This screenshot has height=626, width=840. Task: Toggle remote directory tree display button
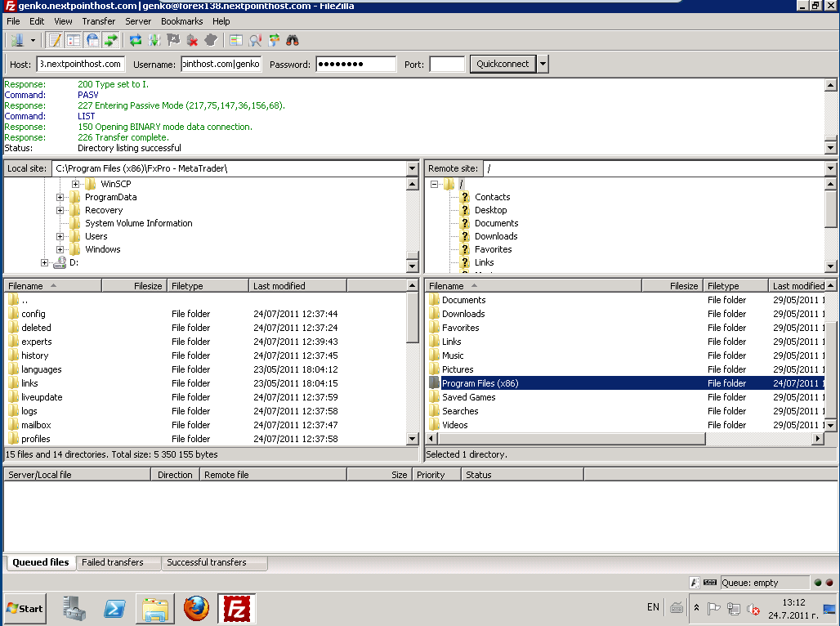tap(92, 40)
